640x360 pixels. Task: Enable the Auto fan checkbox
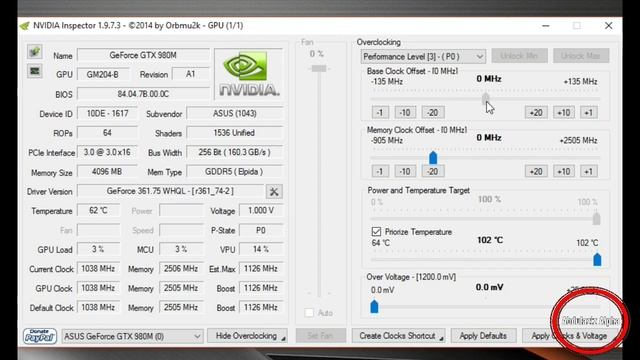coord(309,313)
